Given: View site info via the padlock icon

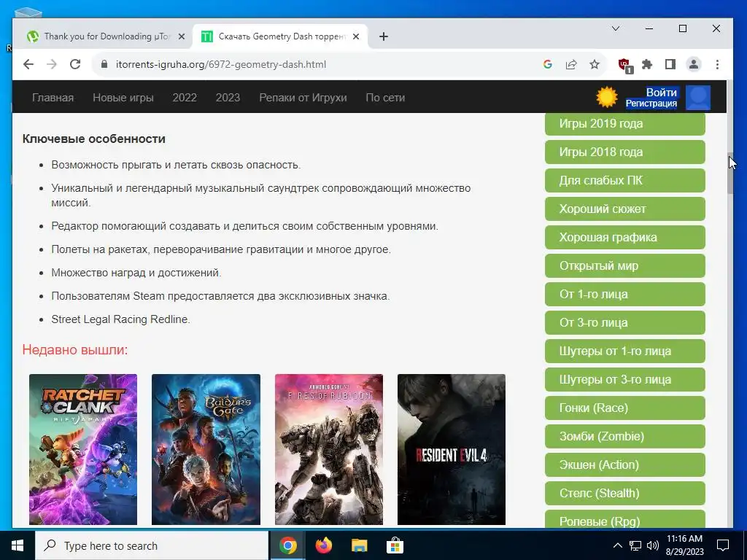Looking at the screenshot, I should pyautogui.click(x=104, y=64).
